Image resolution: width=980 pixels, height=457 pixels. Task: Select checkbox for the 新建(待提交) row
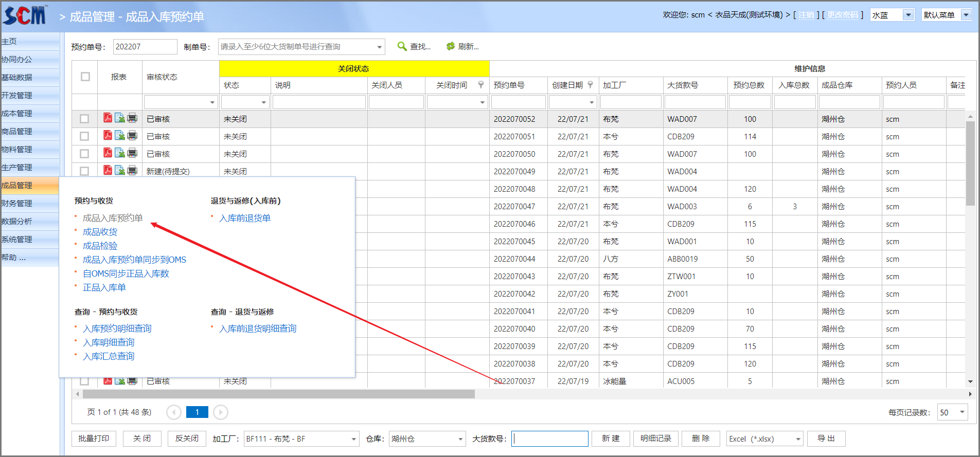tap(84, 171)
